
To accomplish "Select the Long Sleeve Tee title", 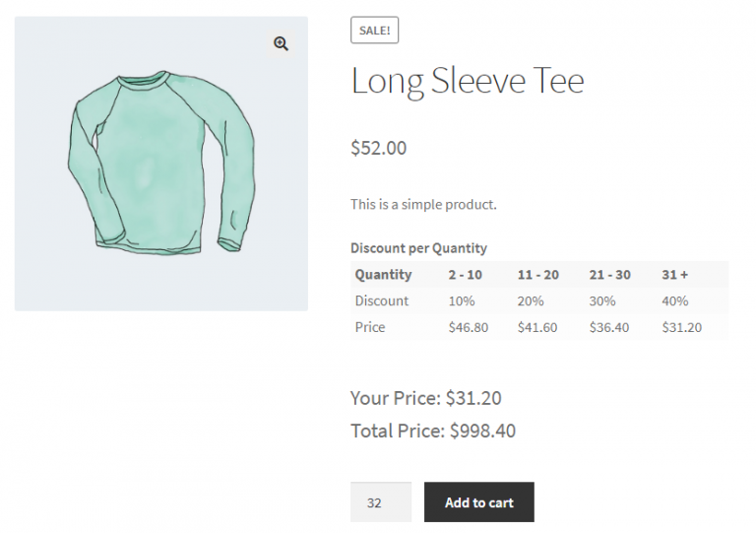I will 467,81.
